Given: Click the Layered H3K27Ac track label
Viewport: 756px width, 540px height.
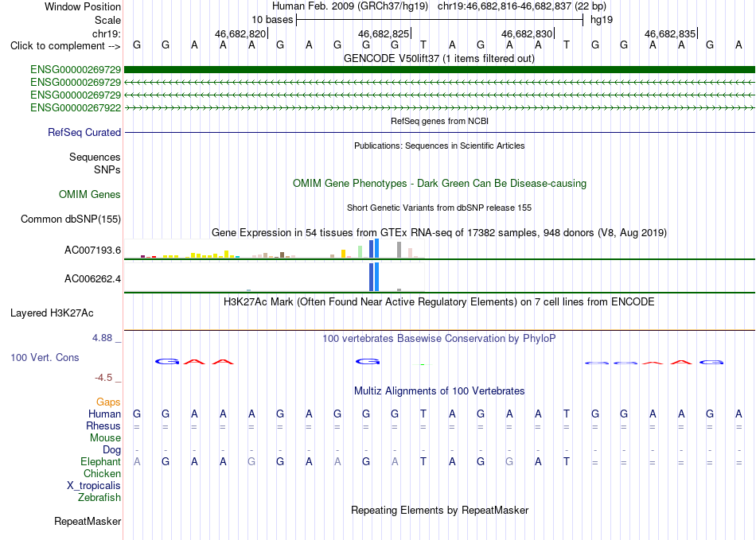Looking at the screenshot, I should click(x=52, y=313).
